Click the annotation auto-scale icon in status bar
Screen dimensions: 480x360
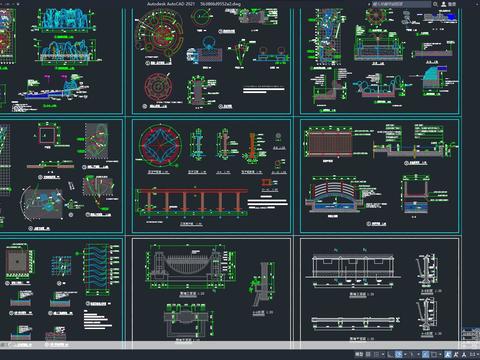456,354
